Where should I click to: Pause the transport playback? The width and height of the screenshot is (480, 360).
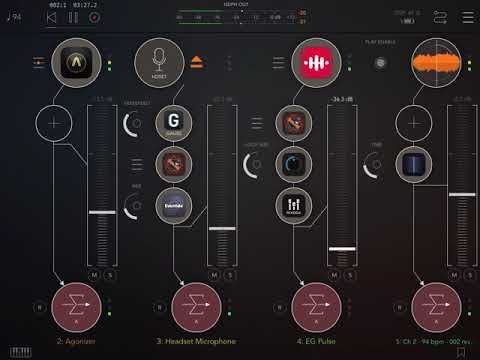pyautogui.click(x=73, y=17)
